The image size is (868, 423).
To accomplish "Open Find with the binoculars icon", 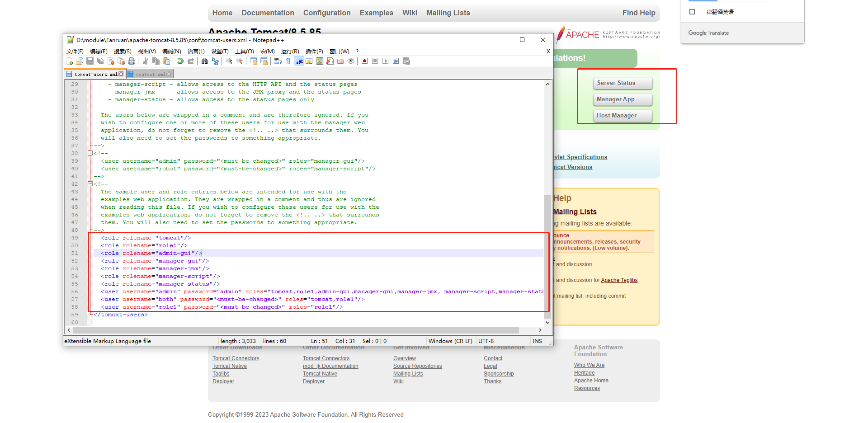I will tap(204, 61).
